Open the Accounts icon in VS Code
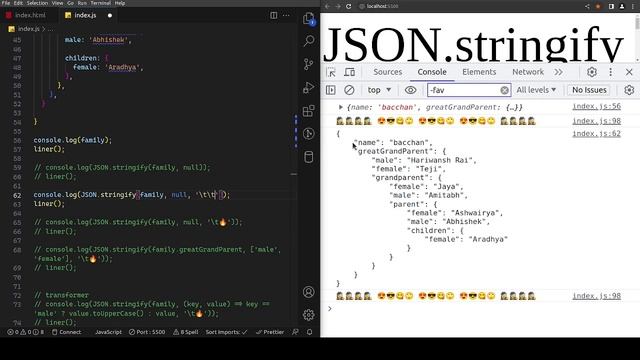640x360 pixels. point(309,292)
